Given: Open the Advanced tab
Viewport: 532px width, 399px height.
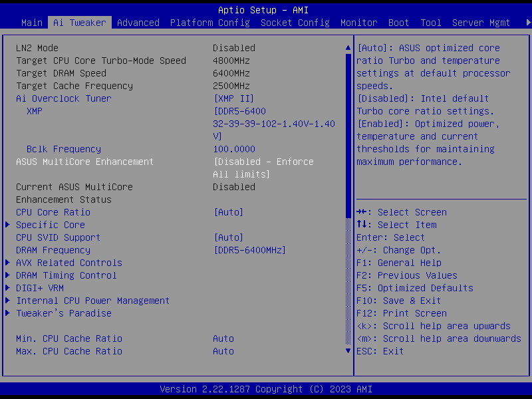Looking at the screenshot, I should pos(138,23).
